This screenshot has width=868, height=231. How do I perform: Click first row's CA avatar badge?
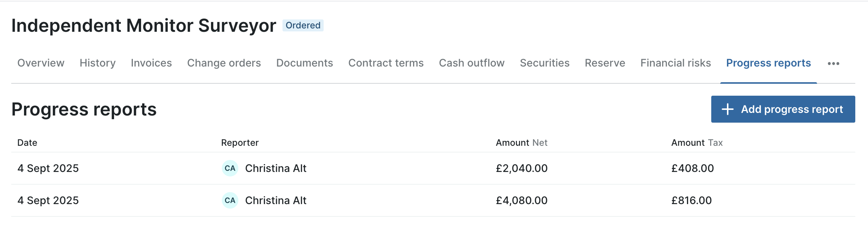[230, 168]
